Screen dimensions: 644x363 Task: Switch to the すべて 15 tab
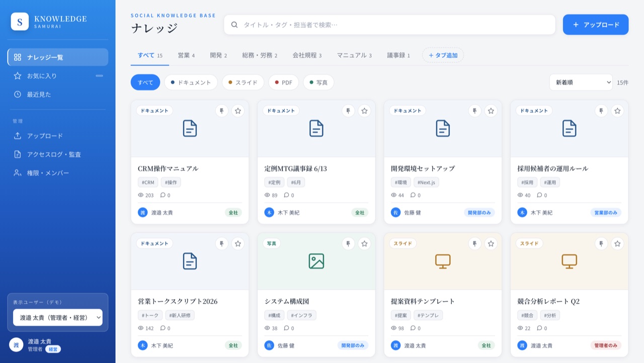coord(150,55)
